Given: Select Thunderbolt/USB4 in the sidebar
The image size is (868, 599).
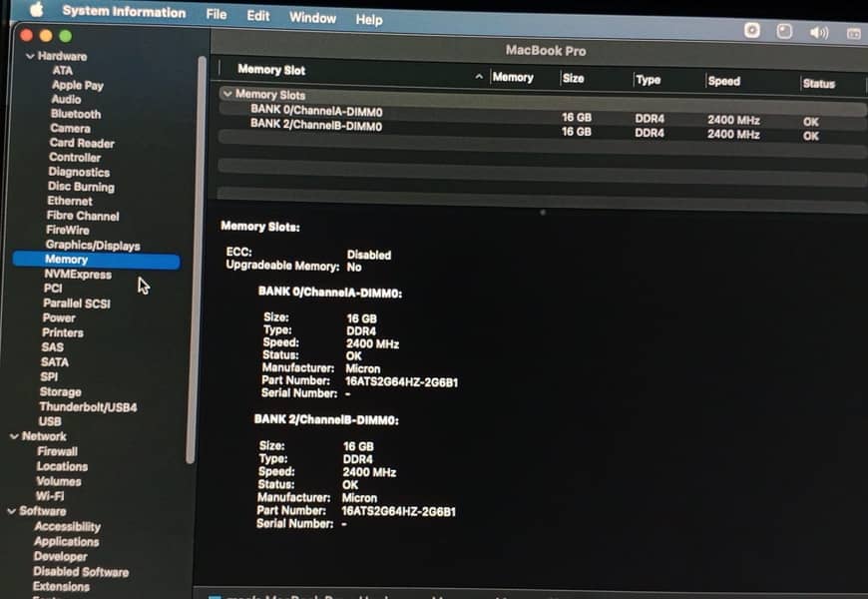Looking at the screenshot, I should click(x=88, y=406).
